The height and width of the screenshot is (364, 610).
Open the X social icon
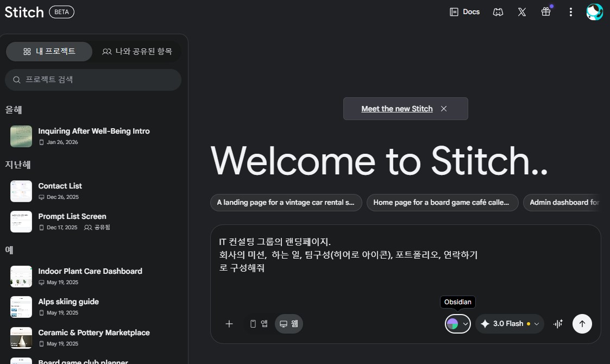(x=522, y=12)
